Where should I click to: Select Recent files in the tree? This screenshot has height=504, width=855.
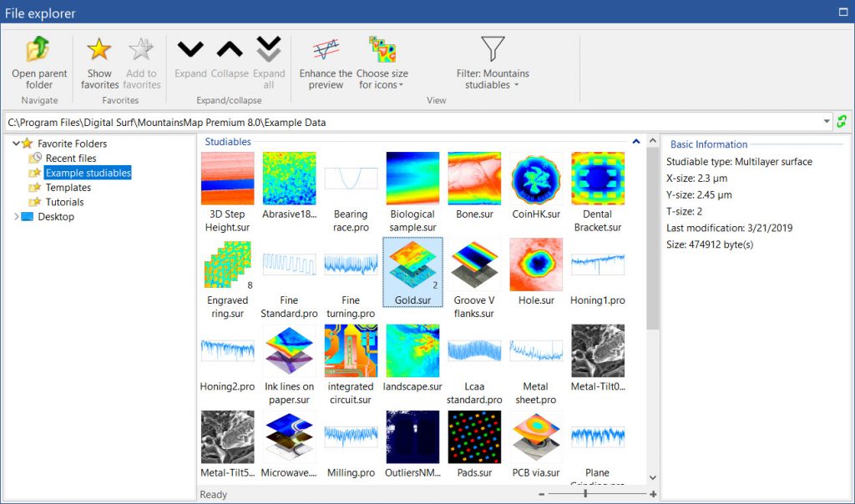pyautogui.click(x=71, y=158)
